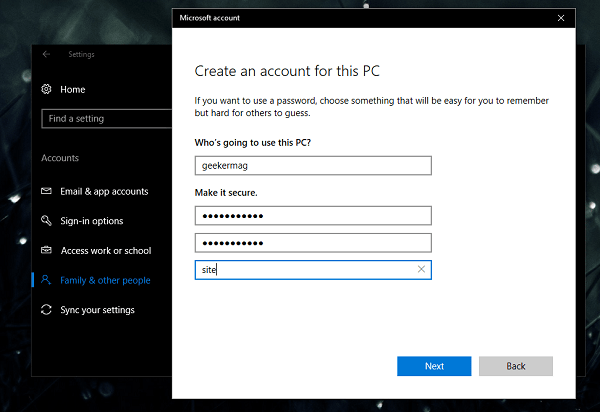Click the confirm password field
The width and height of the screenshot is (600, 412).
[313, 243]
